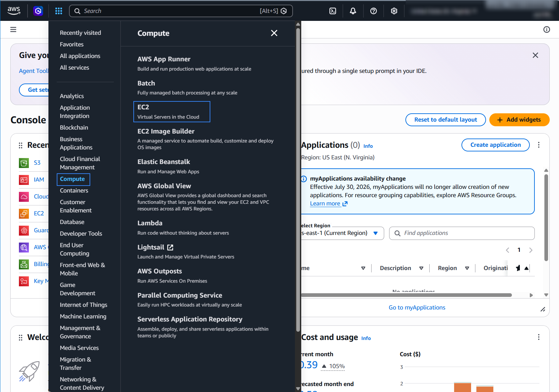Click the Find applications input field
This screenshot has width=559, height=392.
[x=462, y=233]
